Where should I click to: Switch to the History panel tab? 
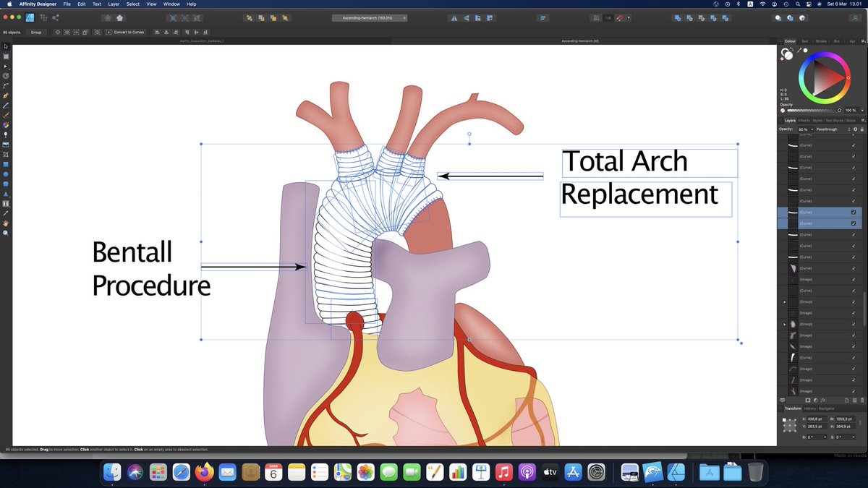point(810,408)
